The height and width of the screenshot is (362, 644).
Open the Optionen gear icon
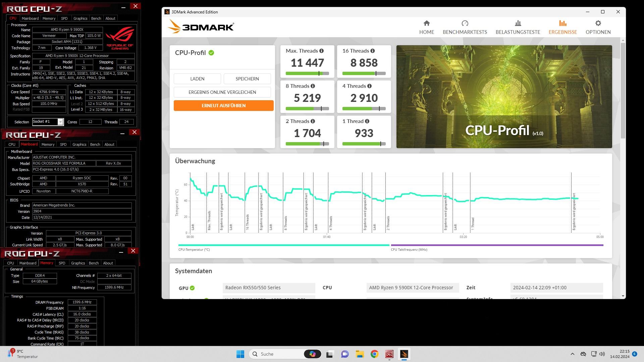click(598, 23)
